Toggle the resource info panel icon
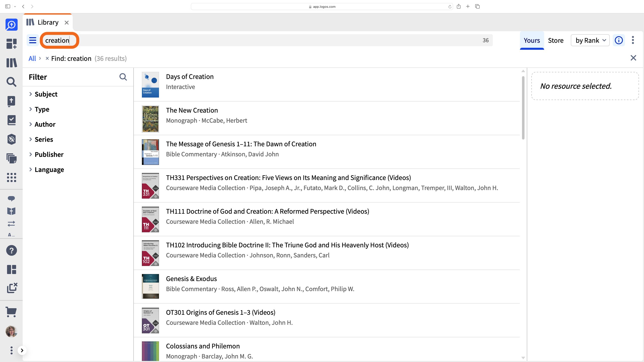The width and height of the screenshot is (644, 362). [619, 40]
